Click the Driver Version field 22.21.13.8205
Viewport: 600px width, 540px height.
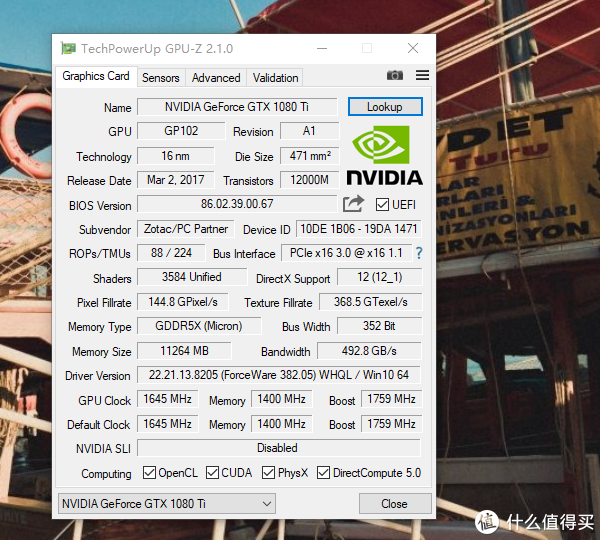tap(279, 375)
